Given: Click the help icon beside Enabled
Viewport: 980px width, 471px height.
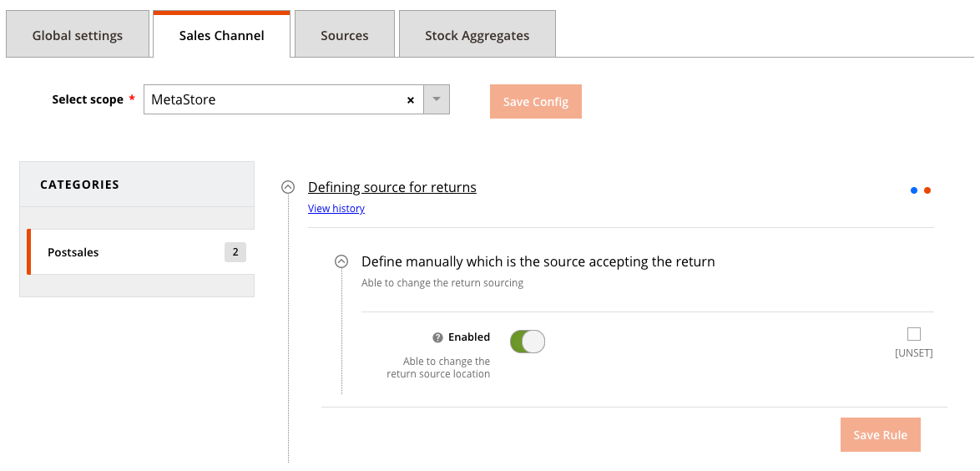Looking at the screenshot, I should coord(438,337).
